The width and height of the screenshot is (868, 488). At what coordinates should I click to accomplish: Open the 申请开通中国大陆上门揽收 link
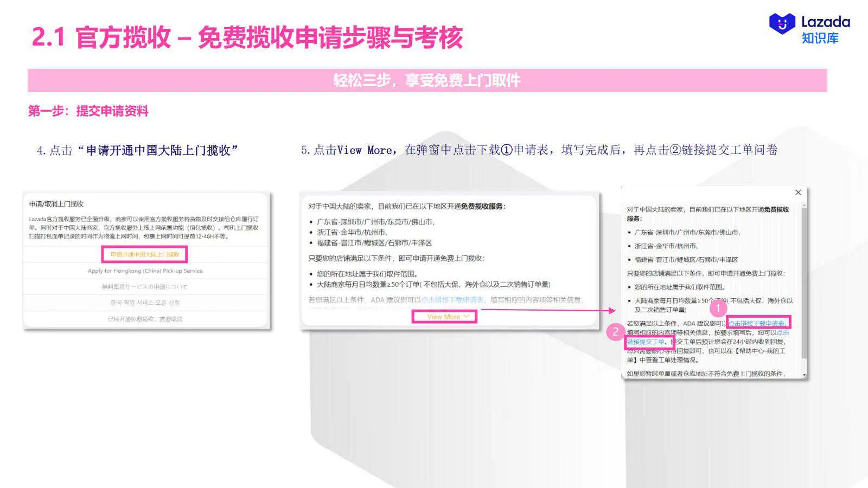[145, 255]
